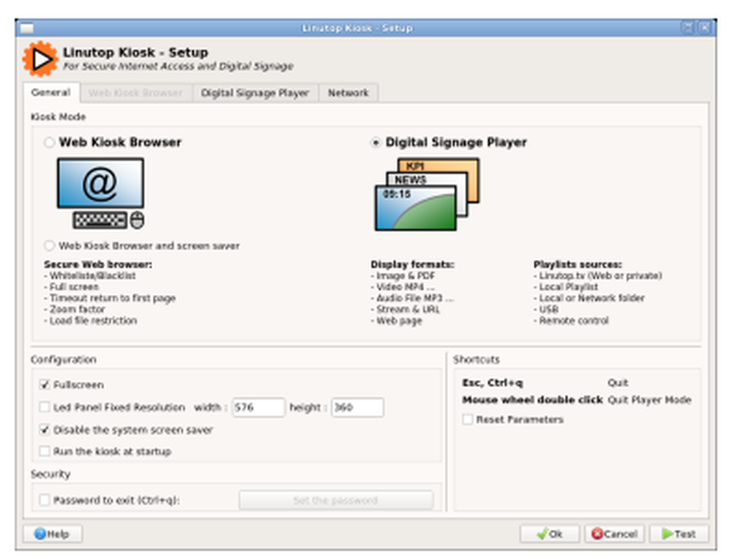This screenshot has width=732, height=560.
Task: Select Web Kiosk Browser and screen saver mode
Action: click(x=50, y=245)
